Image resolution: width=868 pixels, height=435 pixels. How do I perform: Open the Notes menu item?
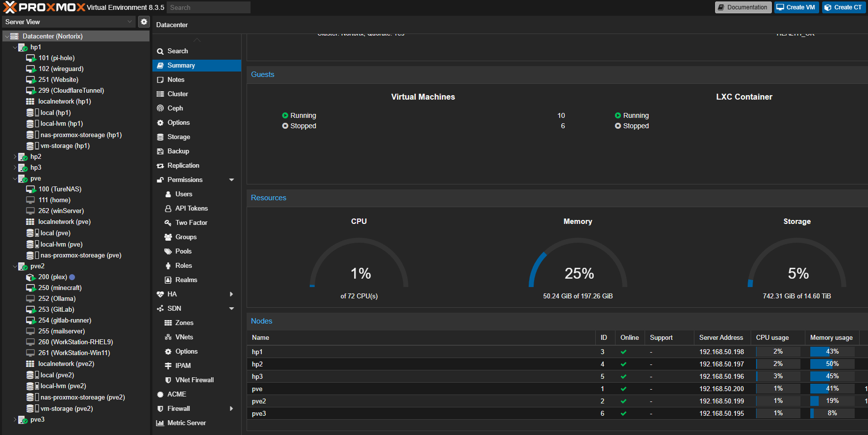[x=197, y=80]
